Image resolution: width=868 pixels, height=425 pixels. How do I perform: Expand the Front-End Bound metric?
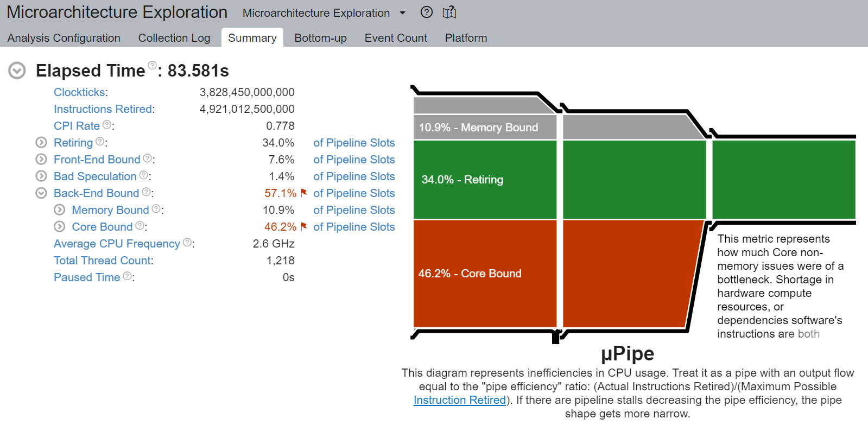(41, 160)
